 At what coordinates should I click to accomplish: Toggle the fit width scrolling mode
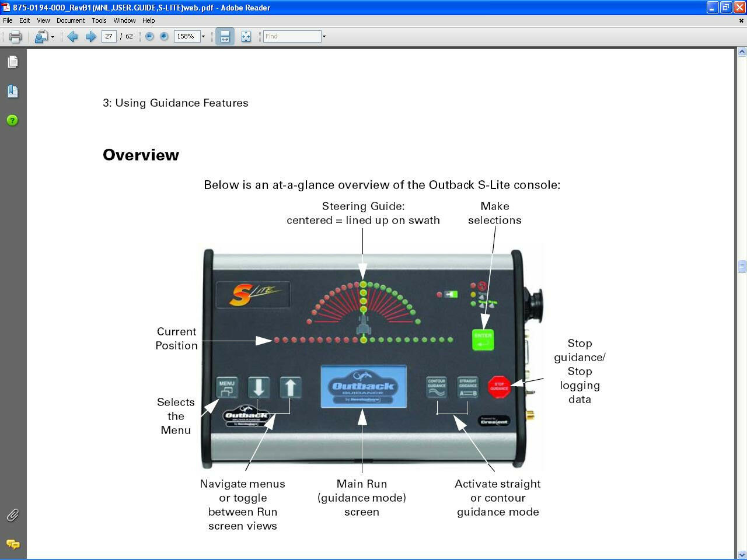pyautogui.click(x=225, y=37)
